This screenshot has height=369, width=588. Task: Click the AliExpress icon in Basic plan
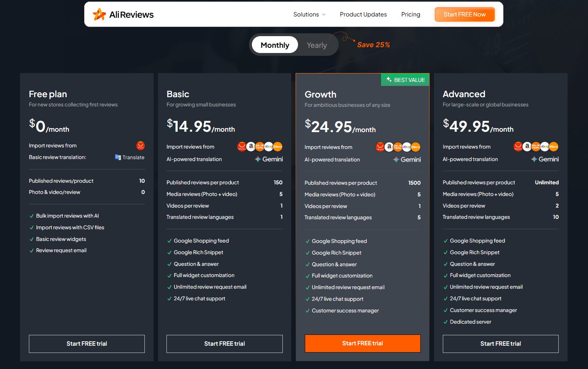(242, 147)
